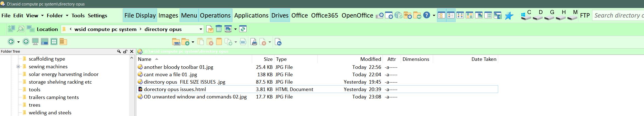
Task: Click the Office365 toolbar button
Action: tap(325, 15)
